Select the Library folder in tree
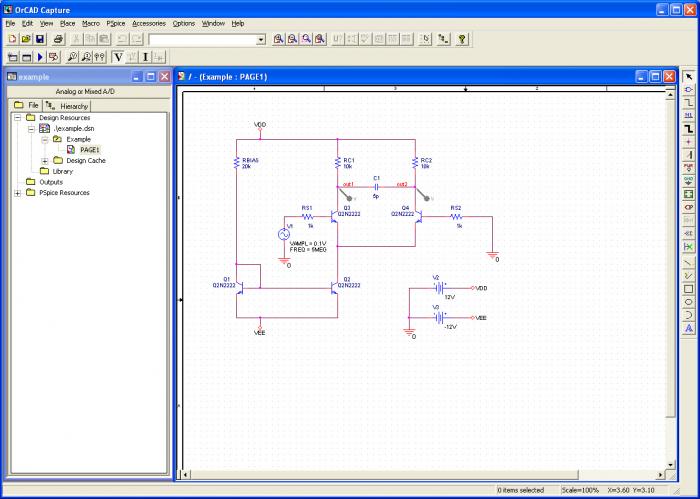 pos(62,171)
